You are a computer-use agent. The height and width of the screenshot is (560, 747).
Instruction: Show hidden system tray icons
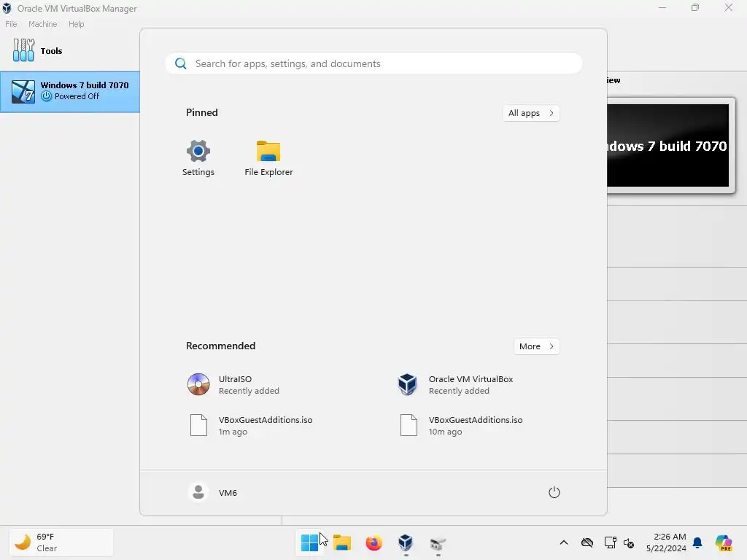pos(564,542)
